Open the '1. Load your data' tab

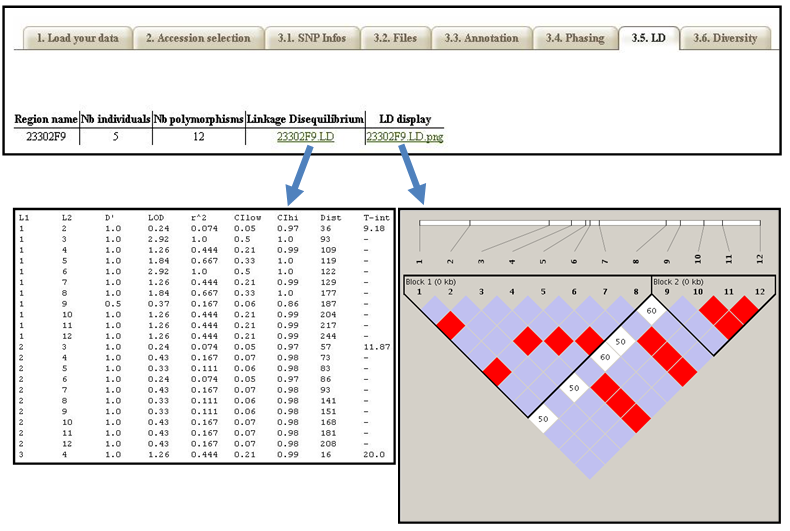78,38
